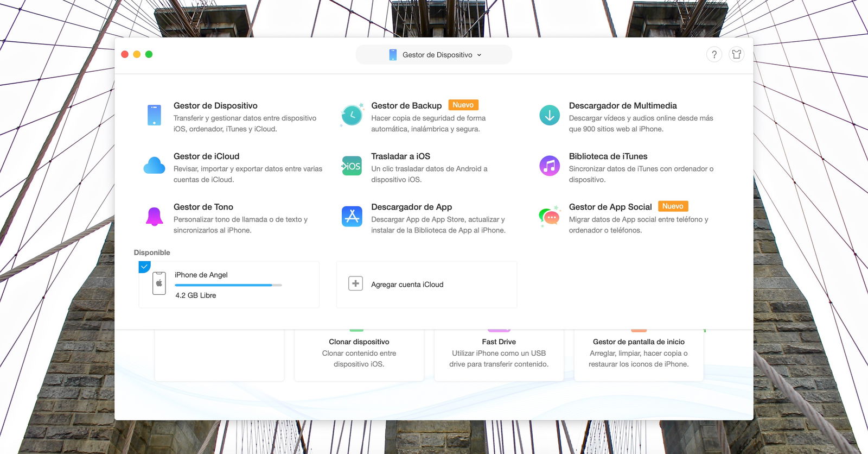The width and height of the screenshot is (868, 454).
Task: Click the Gestor de App Social chat icon
Action: pyautogui.click(x=550, y=216)
